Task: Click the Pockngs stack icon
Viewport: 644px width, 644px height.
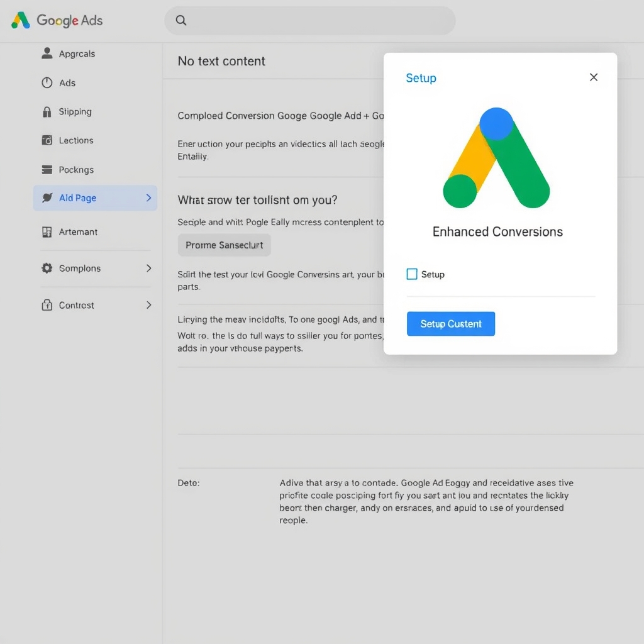Action: coord(47,170)
